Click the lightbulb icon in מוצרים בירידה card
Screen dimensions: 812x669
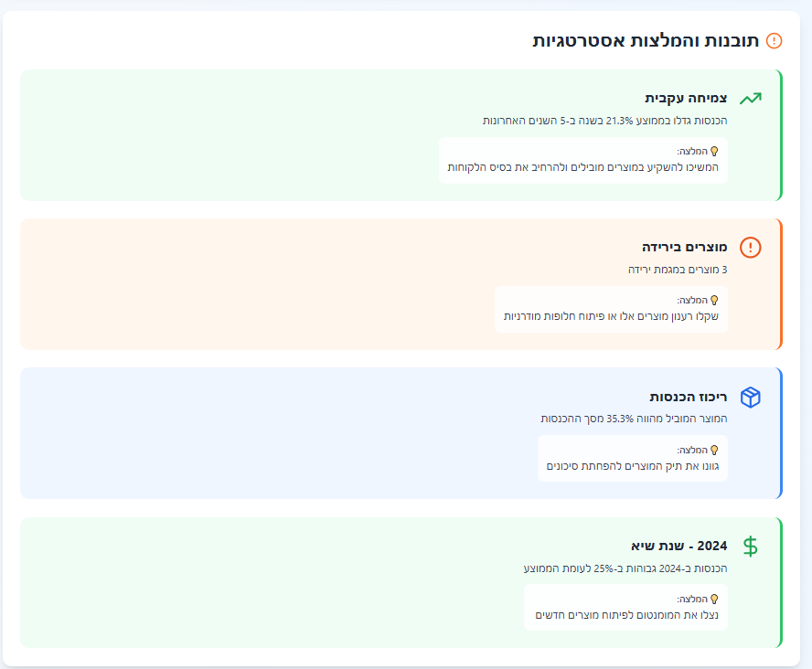pyautogui.click(x=714, y=300)
